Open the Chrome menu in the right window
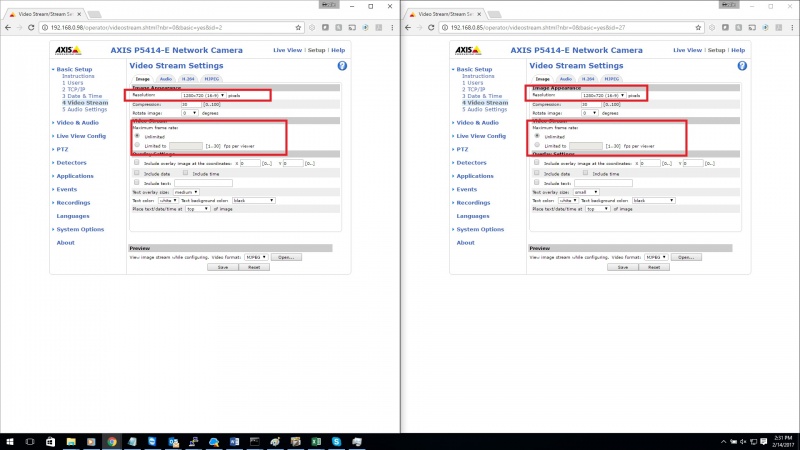The image size is (800, 450). coord(792,28)
